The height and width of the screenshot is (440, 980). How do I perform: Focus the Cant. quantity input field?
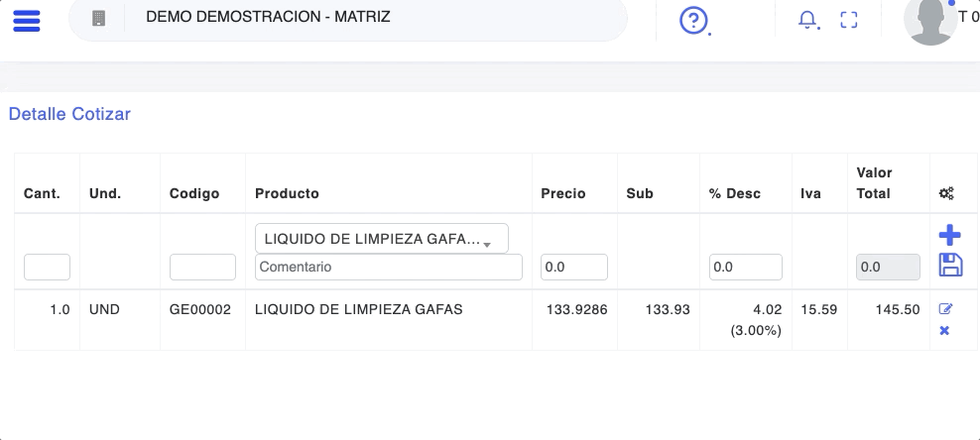point(47,267)
